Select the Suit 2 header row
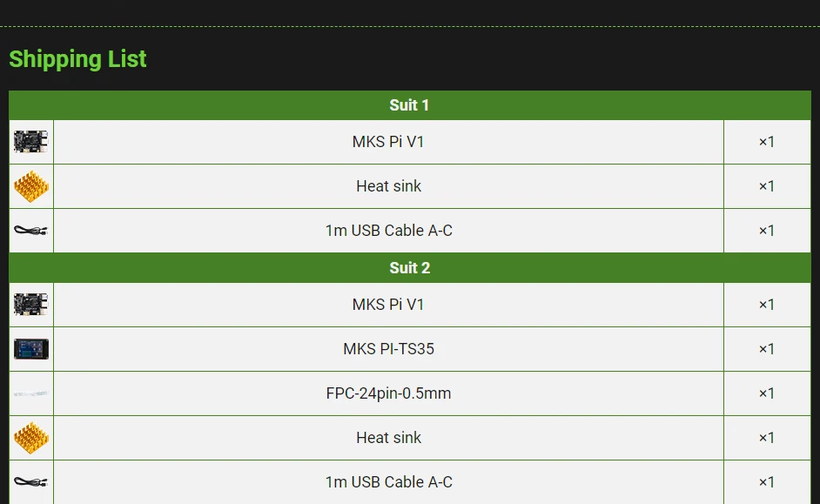Image resolution: width=820 pixels, height=504 pixels. pos(409,268)
